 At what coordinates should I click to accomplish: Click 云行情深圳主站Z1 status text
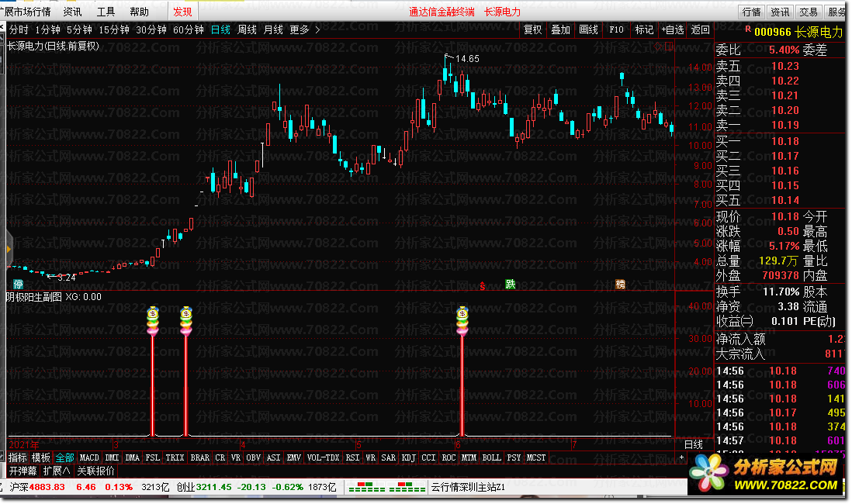click(x=469, y=487)
